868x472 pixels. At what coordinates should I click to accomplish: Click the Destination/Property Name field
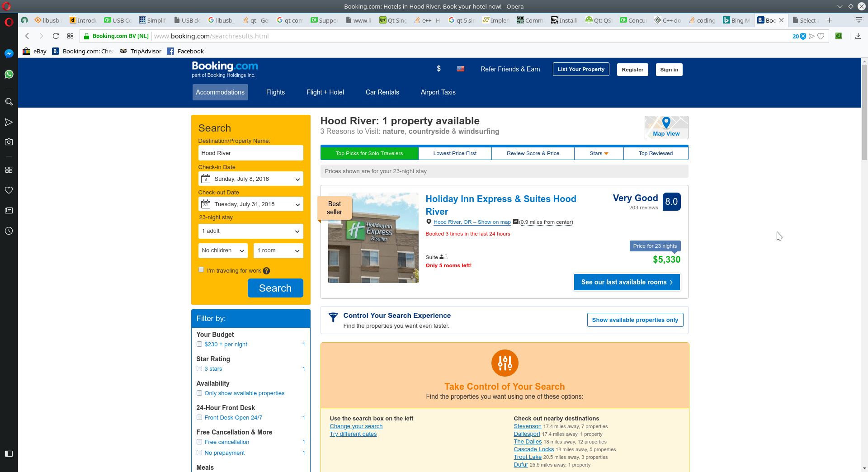[250, 153]
